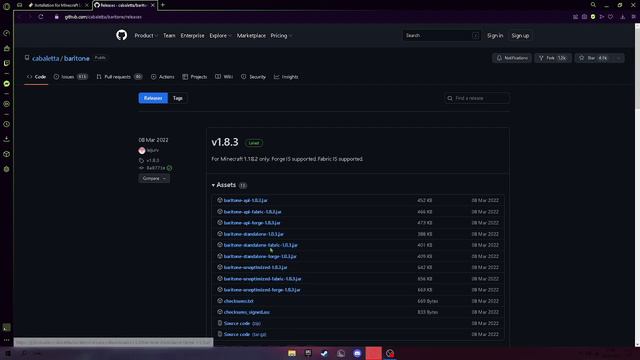Open the snapshot camera icon in the browser toolbar
640x360 pixels.
pos(584,17)
